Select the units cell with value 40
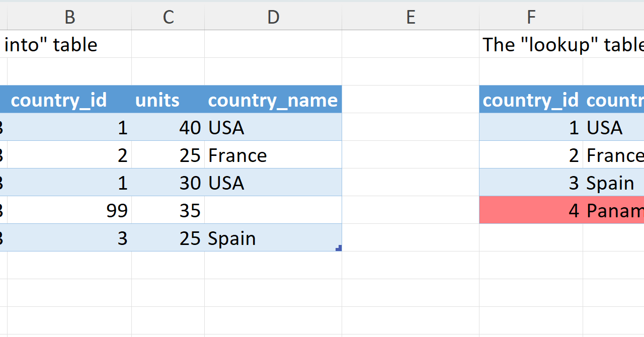The height and width of the screenshot is (337, 644). click(x=168, y=127)
